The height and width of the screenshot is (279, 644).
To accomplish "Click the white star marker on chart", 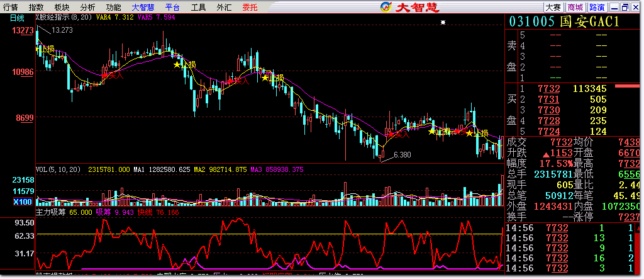I will point(443,22).
